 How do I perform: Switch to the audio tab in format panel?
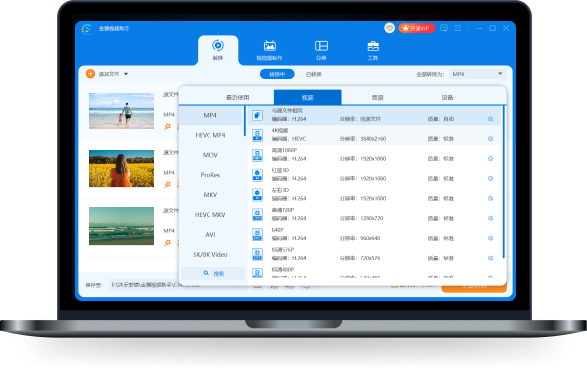coord(377,97)
